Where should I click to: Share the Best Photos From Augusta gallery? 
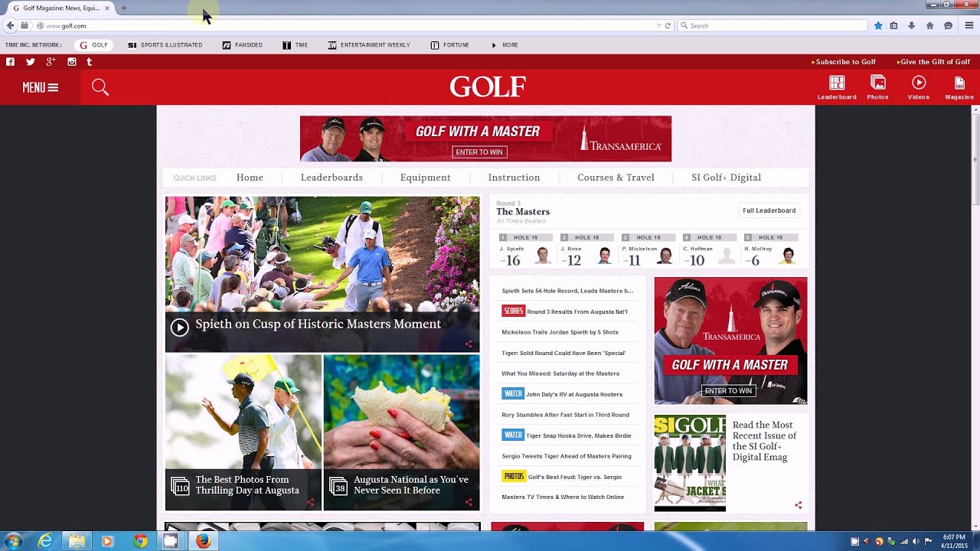[x=310, y=503]
